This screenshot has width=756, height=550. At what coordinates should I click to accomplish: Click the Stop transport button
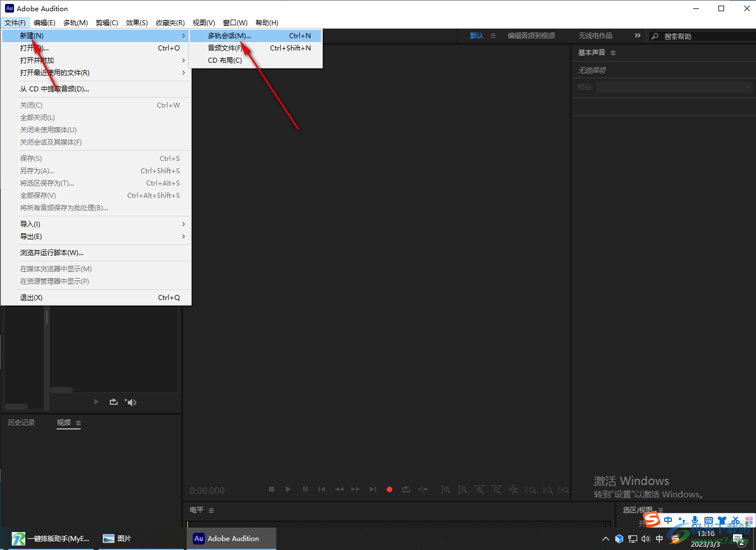[271, 489]
